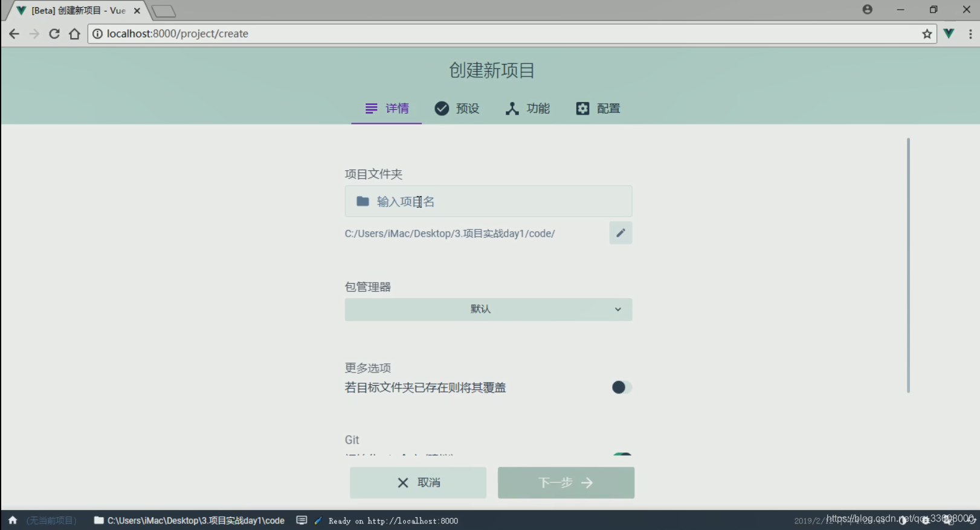The image size is (980, 530).
Task: Open the 预设 tab
Action: pyautogui.click(x=457, y=109)
